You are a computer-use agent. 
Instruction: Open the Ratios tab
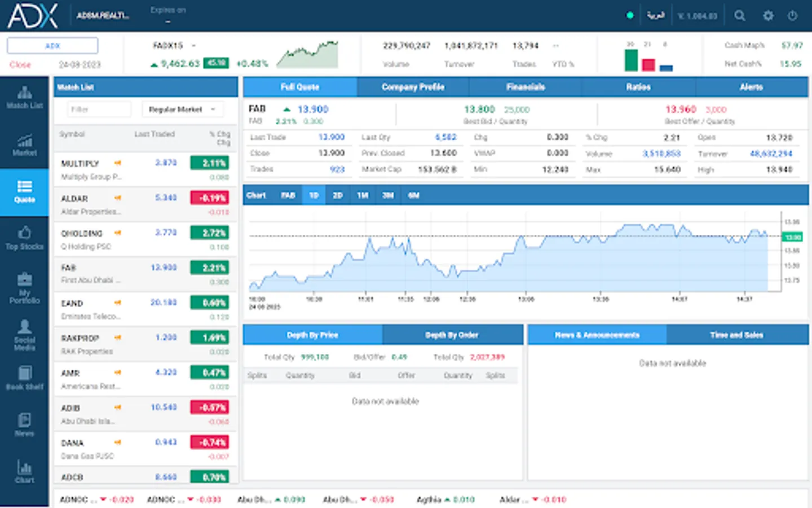tap(638, 87)
